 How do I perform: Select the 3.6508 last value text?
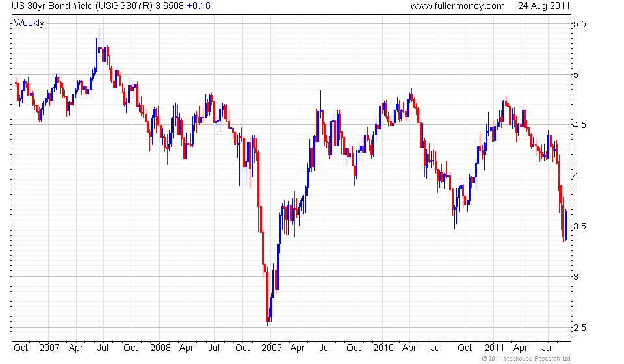click(x=170, y=6)
